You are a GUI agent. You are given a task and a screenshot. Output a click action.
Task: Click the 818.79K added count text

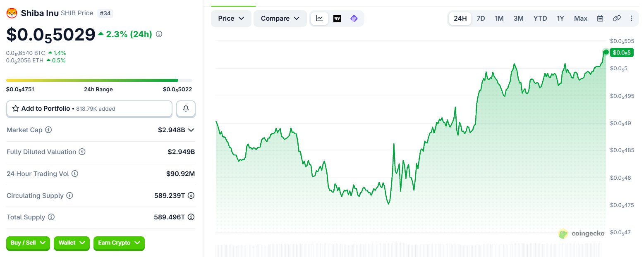point(96,109)
